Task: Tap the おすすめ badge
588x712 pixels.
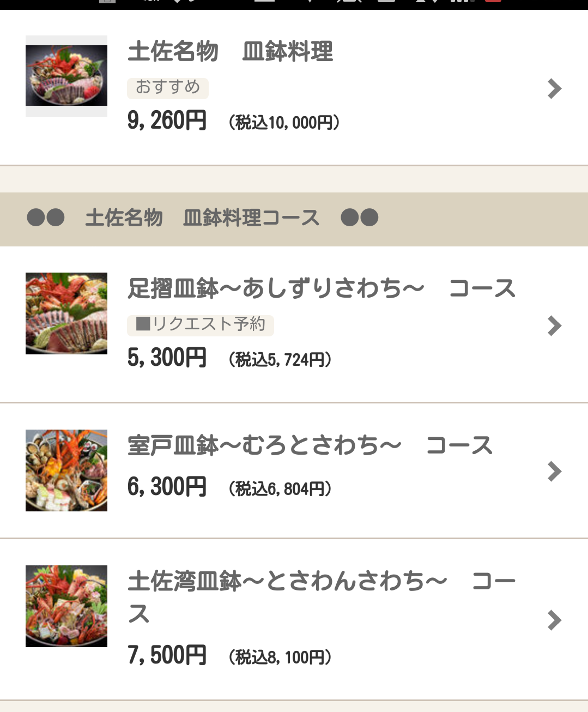Action: 168,87
